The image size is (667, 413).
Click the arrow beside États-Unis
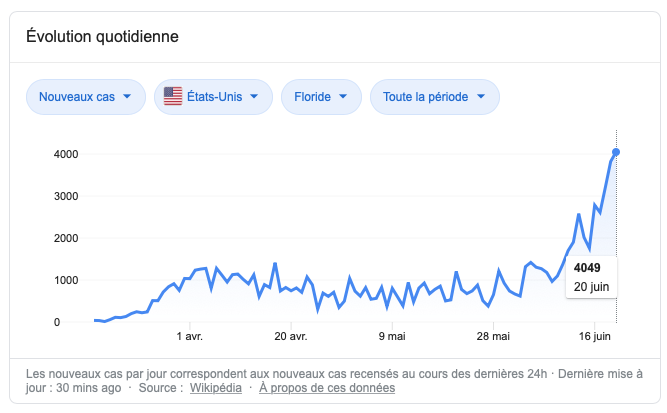point(254,97)
